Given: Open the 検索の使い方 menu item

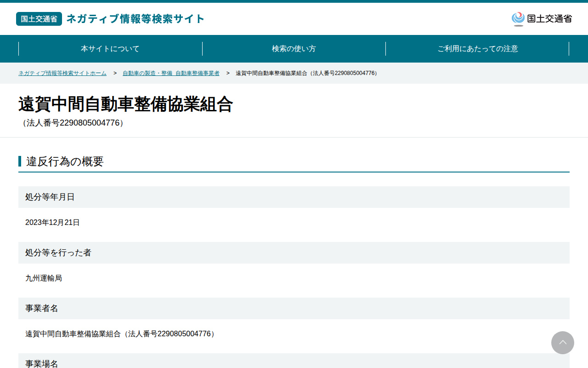Looking at the screenshot, I should tap(294, 49).
